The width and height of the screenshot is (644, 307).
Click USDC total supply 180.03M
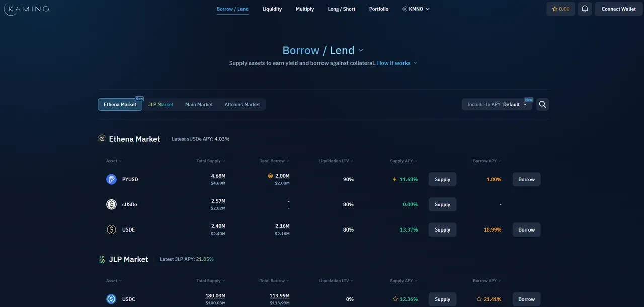coord(215,295)
